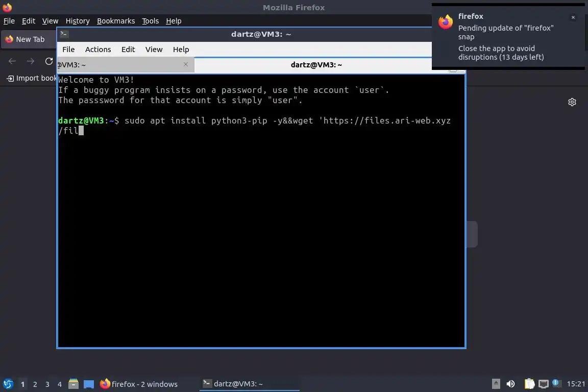
Task: Open Firefox View menu
Action: click(x=50, y=21)
